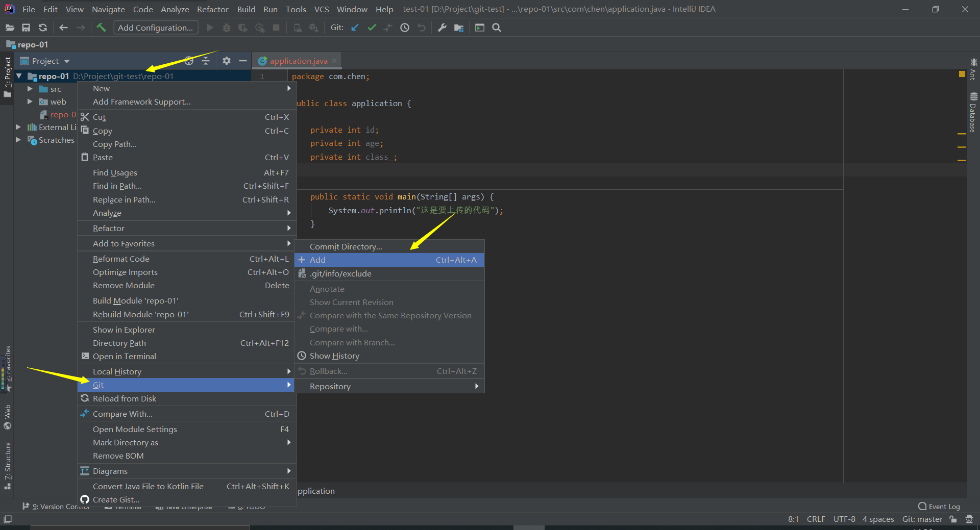This screenshot has height=530, width=980.
Task: Click the Save All toolbar icon
Action: click(26, 28)
